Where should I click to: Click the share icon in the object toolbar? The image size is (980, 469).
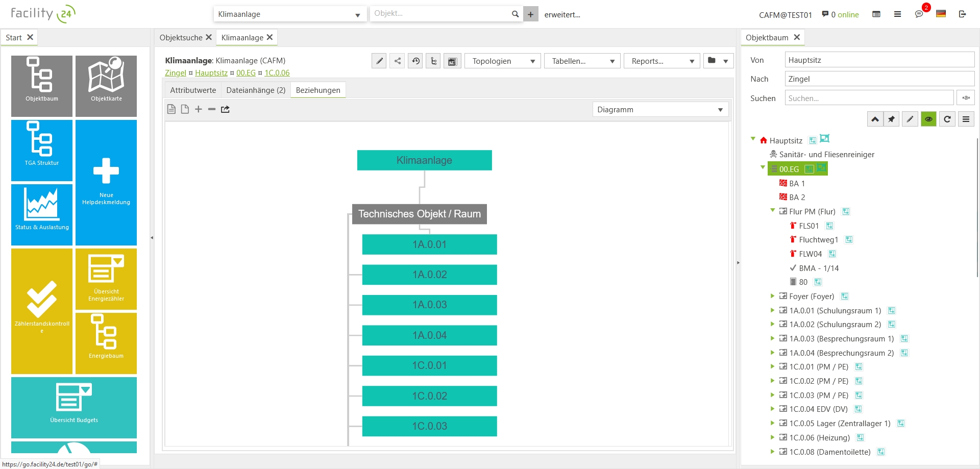tap(398, 61)
